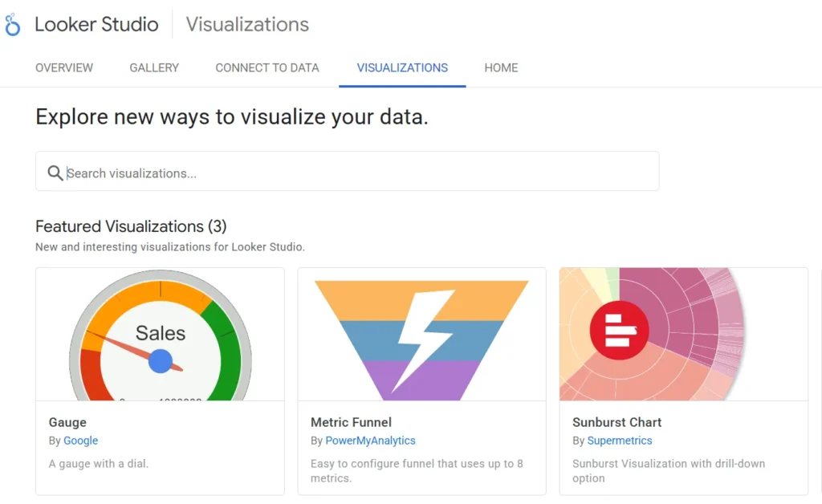Image resolution: width=822 pixels, height=504 pixels.
Task: Select the Visualizations tab
Action: [402, 68]
